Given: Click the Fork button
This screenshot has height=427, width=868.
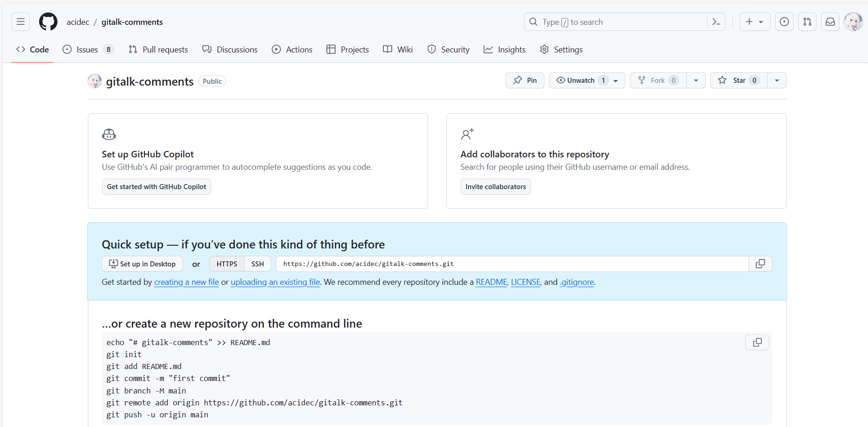Looking at the screenshot, I should pyautogui.click(x=658, y=80).
